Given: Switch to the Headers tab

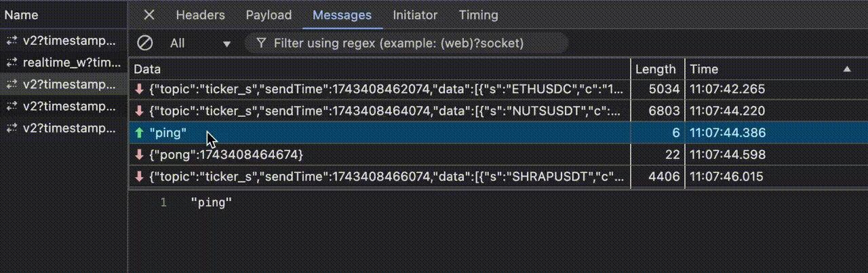Looking at the screenshot, I should pyautogui.click(x=200, y=15).
